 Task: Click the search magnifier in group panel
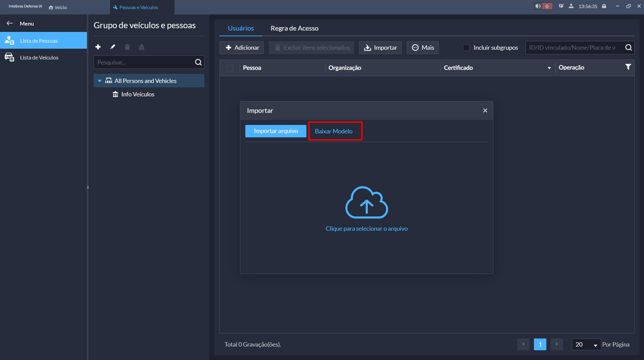pos(198,62)
